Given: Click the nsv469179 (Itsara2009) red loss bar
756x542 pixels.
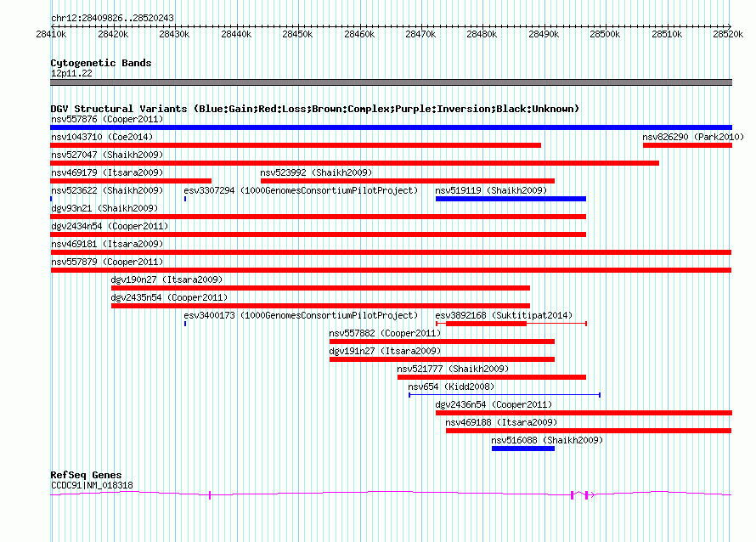Looking at the screenshot, I should point(131,181).
